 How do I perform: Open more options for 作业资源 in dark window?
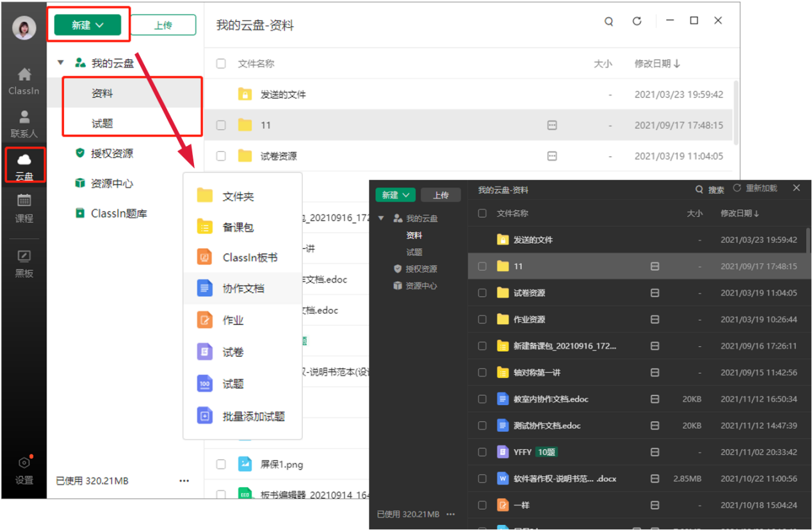tap(654, 319)
